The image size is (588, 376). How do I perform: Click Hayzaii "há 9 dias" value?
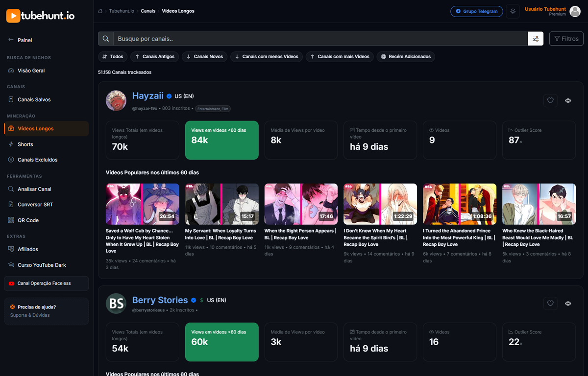(369, 146)
